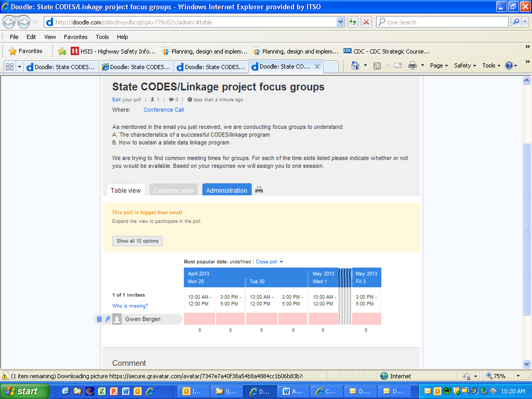Click the vertical scrollbar down arrow

pyautogui.click(x=526, y=364)
